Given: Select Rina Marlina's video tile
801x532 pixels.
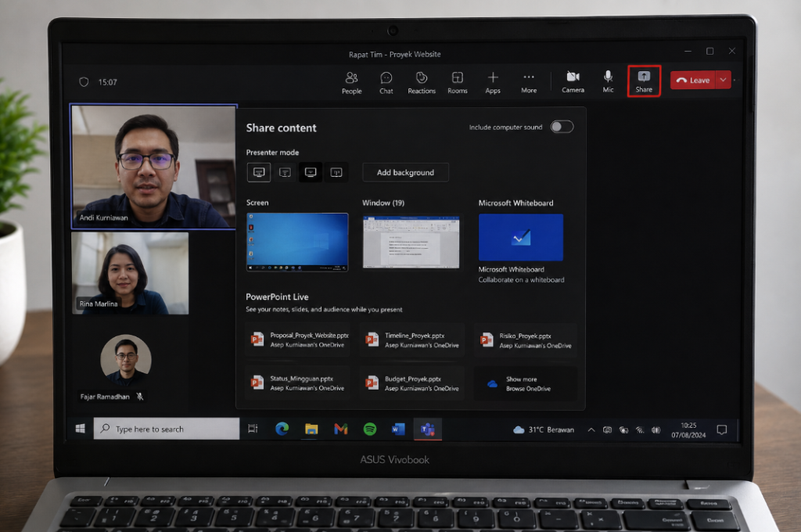Looking at the screenshot, I should [131, 273].
